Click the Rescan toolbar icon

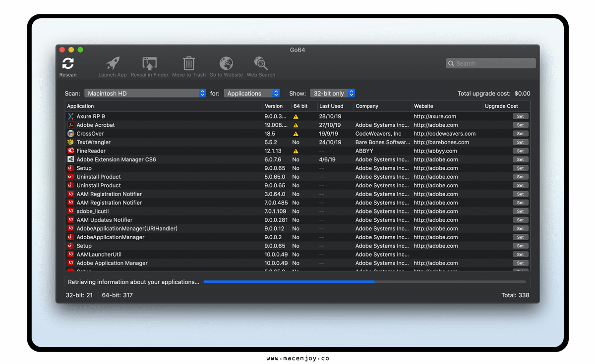tap(68, 63)
